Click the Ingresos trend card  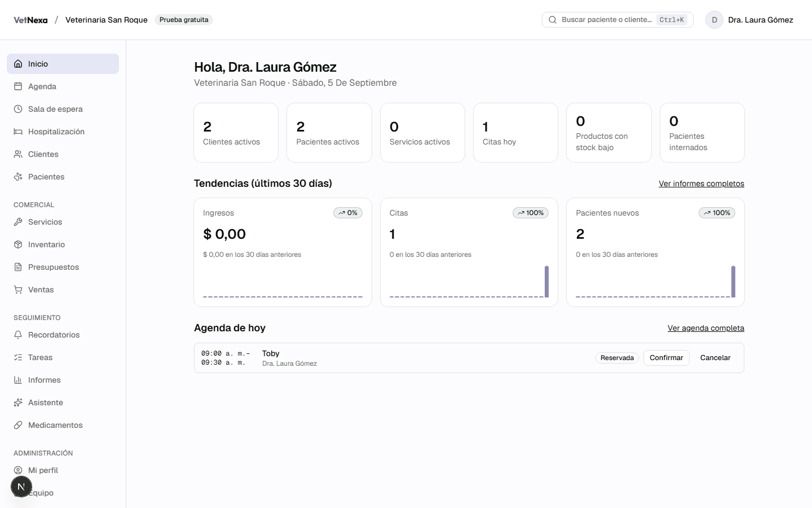coord(283,252)
